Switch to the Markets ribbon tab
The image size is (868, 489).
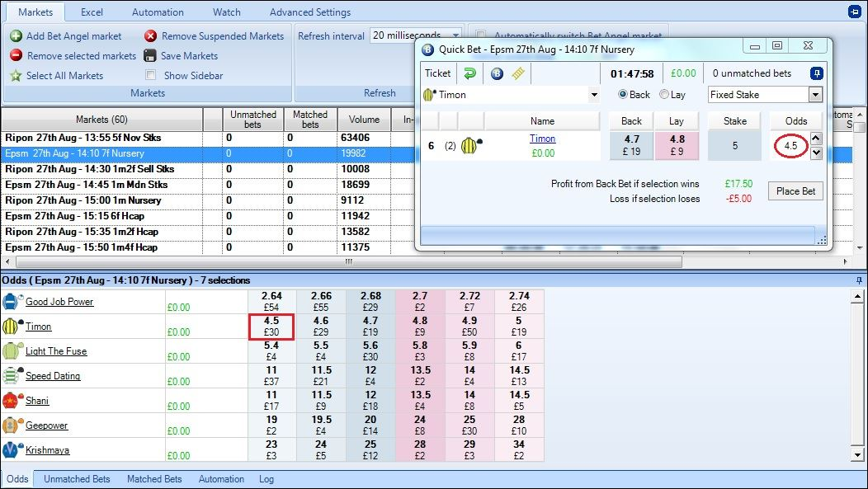(x=35, y=12)
